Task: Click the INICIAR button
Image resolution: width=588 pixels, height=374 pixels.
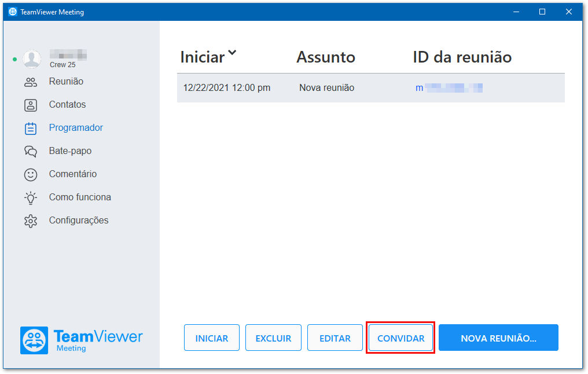Action: (x=211, y=338)
